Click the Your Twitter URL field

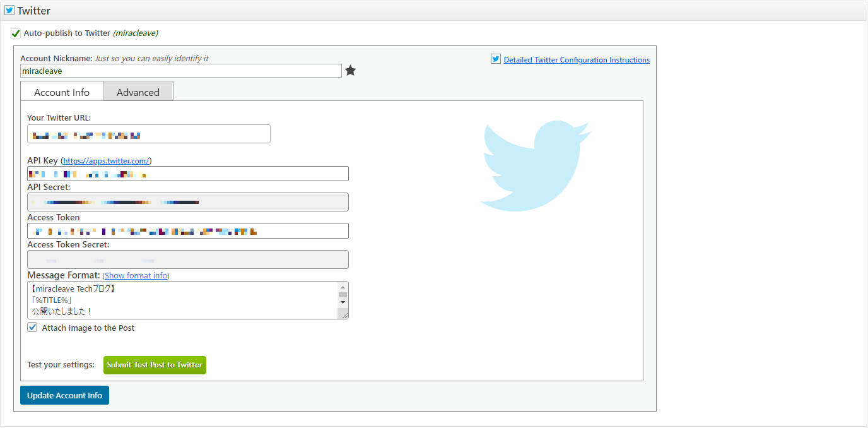coord(148,134)
